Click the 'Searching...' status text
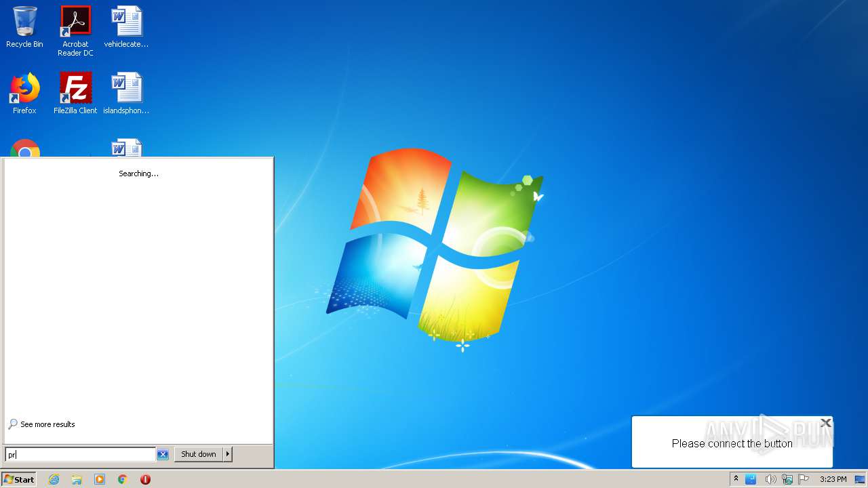The width and height of the screenshot is (868, 488). pyautogui.click(x=138, y=174)
